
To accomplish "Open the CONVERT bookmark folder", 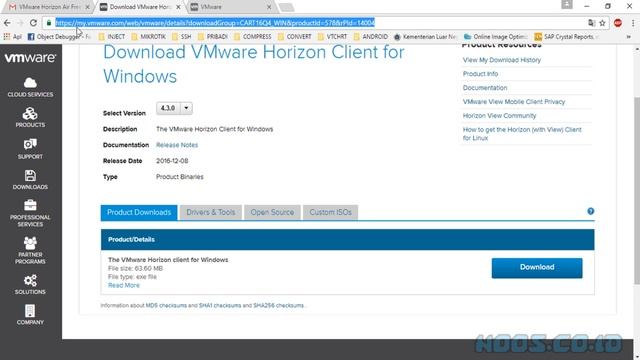I will click(295, 37).
